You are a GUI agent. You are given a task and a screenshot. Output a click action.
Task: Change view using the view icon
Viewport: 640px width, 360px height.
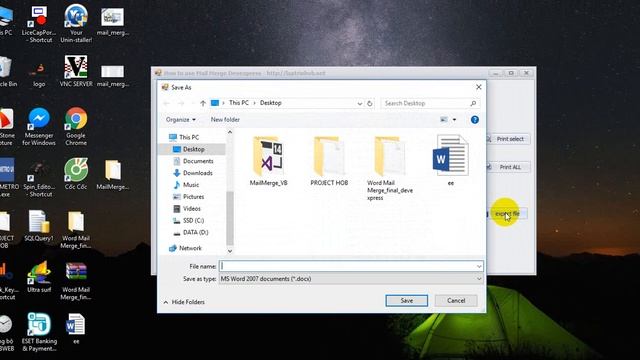[x=444, y=120]
